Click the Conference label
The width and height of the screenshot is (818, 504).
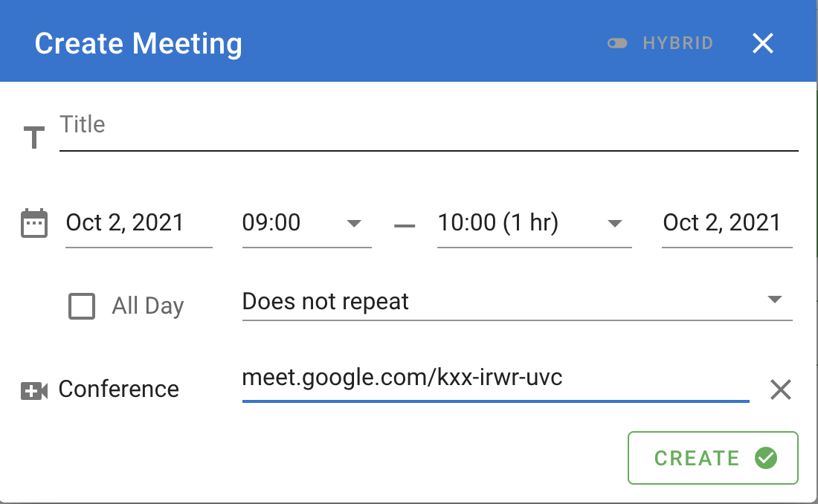118,390
